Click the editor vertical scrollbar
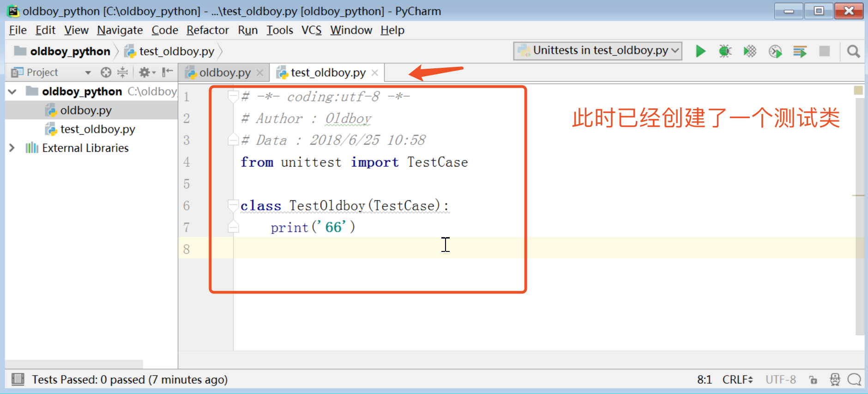Image resolution: width=868 pixels, height=394 pixels. tap(860, 217)
